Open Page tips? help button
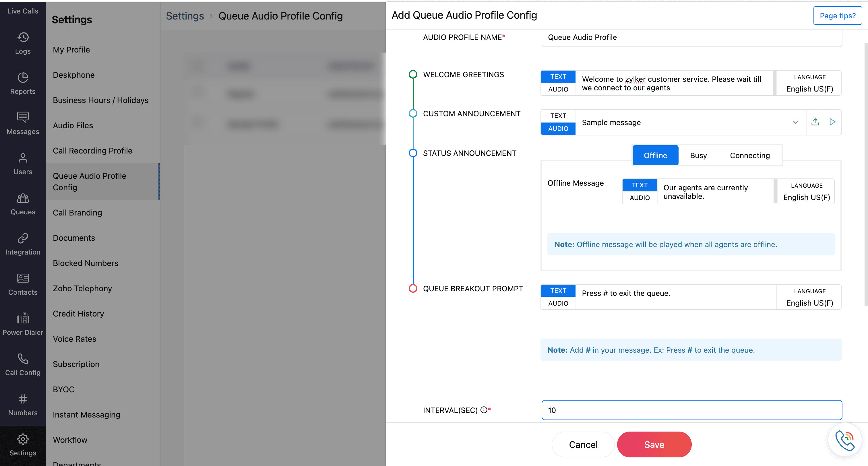The width and height of the screenshot is (868, 466). [837, 15]
